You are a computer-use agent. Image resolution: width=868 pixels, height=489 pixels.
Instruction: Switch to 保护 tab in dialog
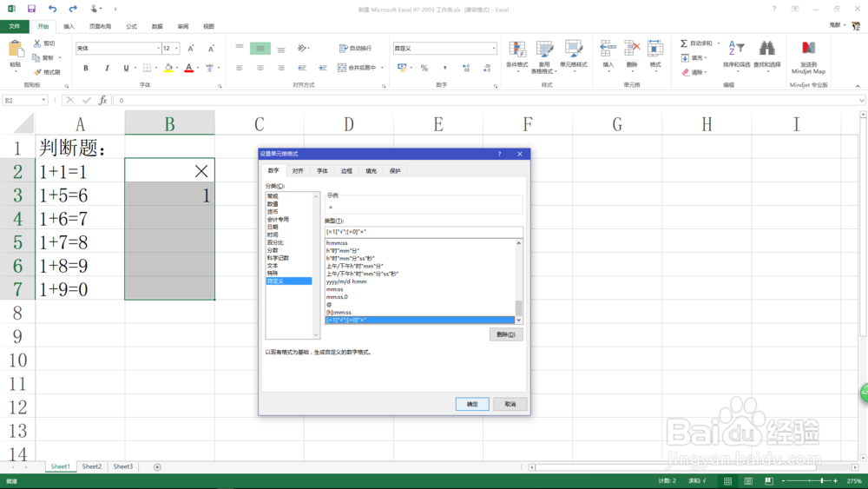point(395,171)
